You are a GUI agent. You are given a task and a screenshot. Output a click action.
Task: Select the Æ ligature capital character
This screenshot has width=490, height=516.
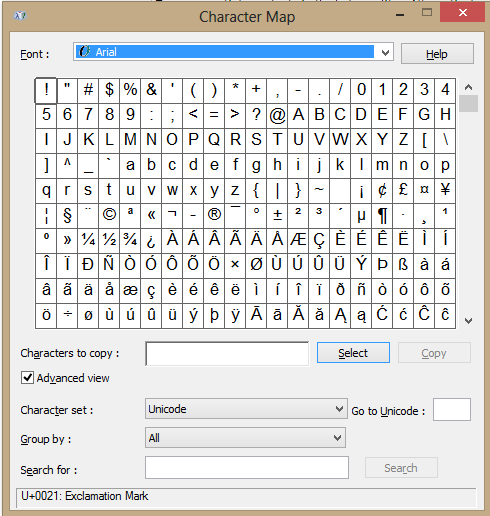[298, 240]
